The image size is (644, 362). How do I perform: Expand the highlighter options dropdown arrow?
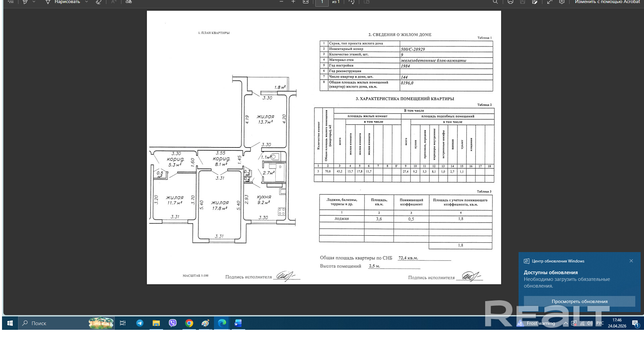coord(34,2)
